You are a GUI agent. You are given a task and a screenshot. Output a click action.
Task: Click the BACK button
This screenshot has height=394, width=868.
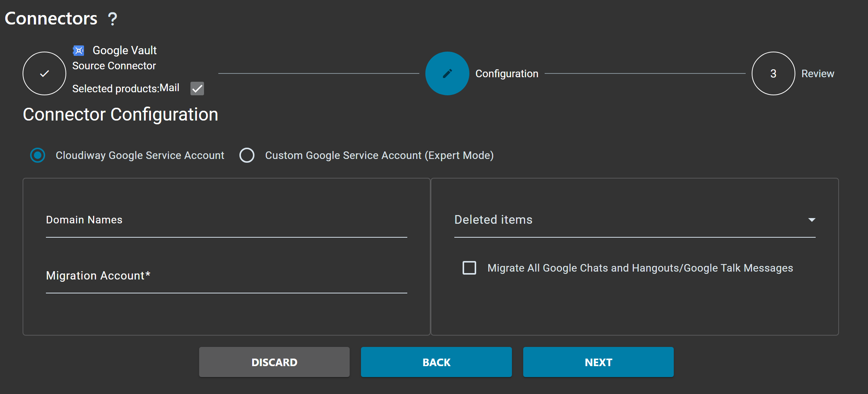(436, 362)
